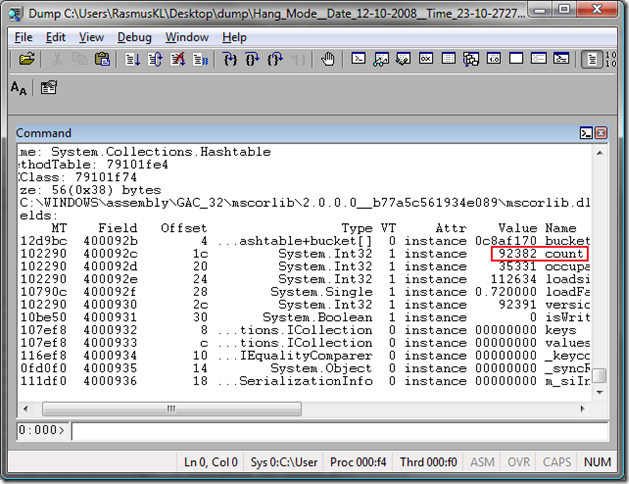629x484 pixels.
Task: Click '...SerializationInfo' type text
Action: [296, 381]
